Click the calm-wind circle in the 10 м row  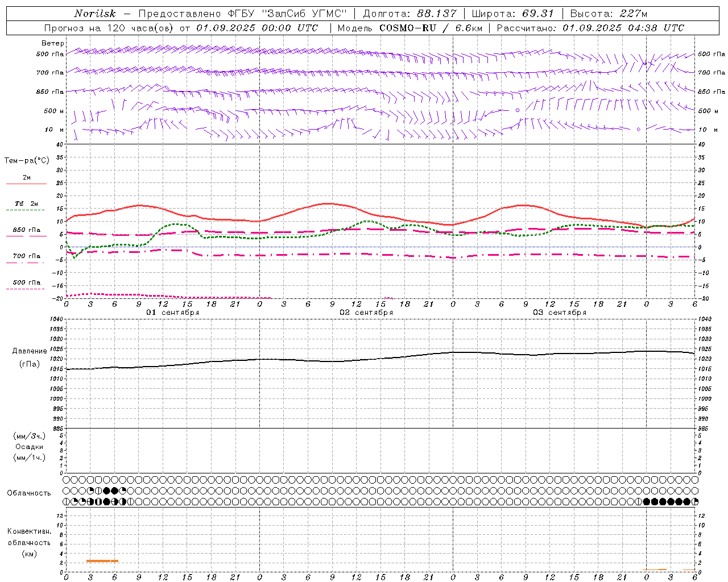click(638, 129)
